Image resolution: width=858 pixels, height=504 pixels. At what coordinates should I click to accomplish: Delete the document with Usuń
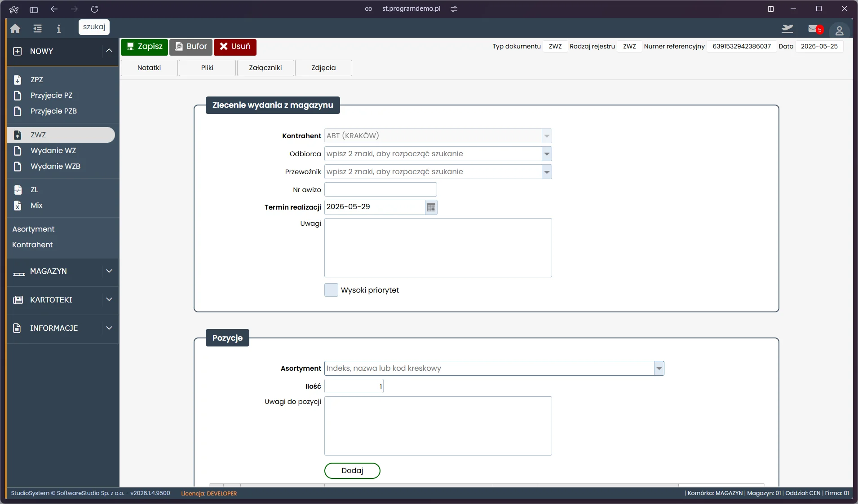coord(235,47)
